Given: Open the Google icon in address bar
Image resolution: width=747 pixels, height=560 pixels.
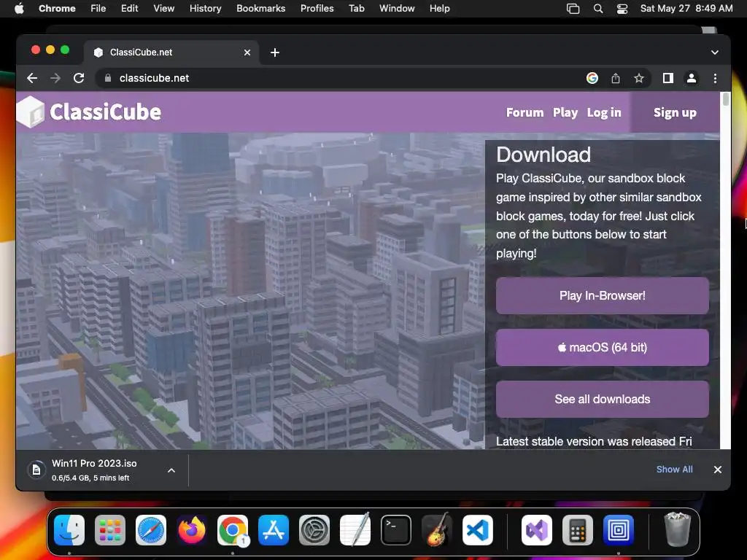Looking at the screenshot, I should [x=592, y=78].
